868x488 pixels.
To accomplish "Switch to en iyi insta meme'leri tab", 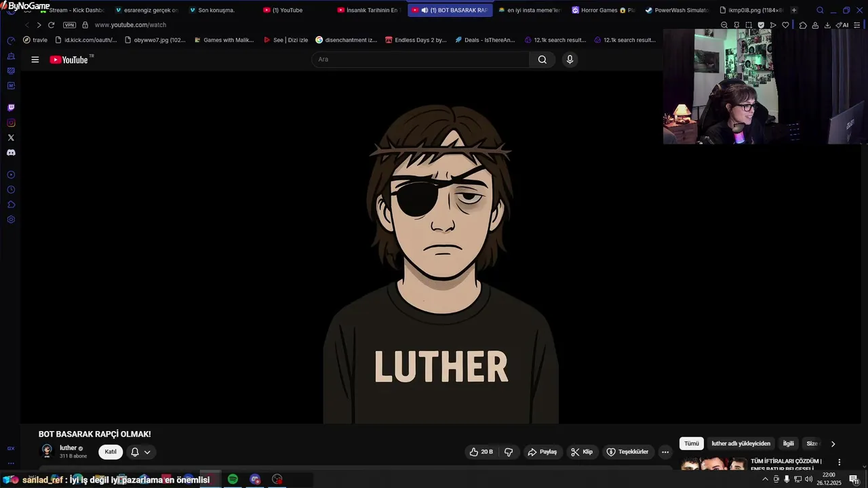I will (528, 10).
